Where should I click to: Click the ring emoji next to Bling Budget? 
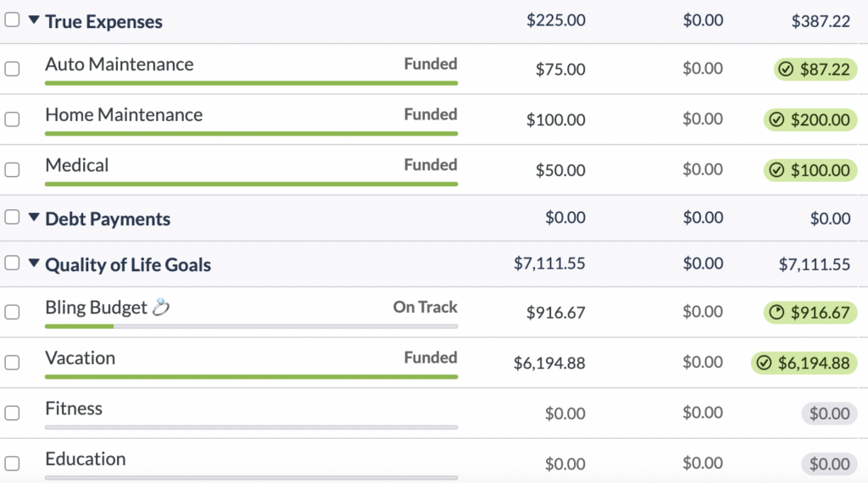(160, 307)
